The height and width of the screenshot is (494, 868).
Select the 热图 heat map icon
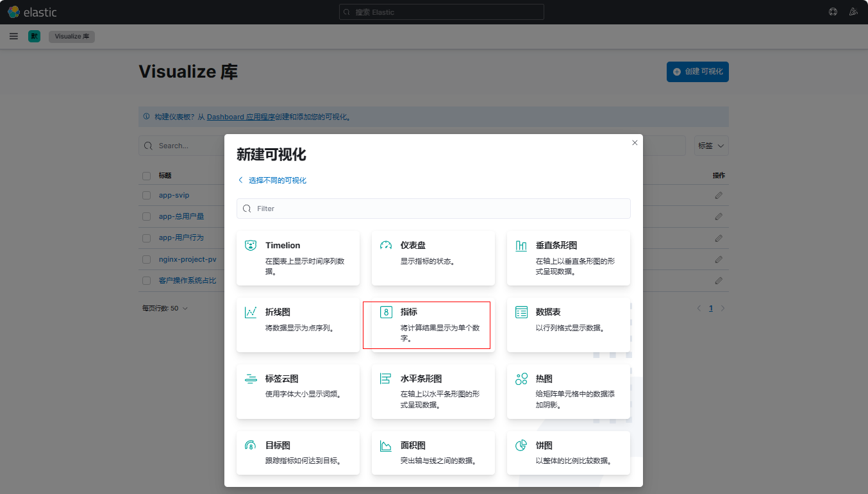tap(521, 379)
